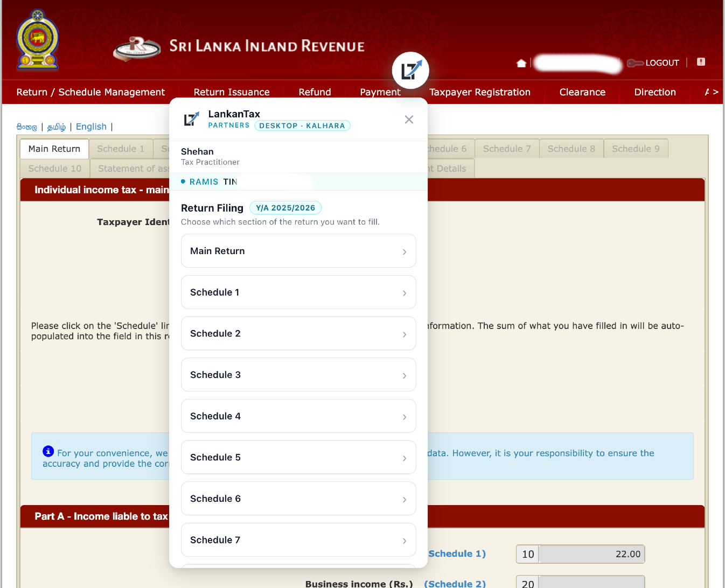The height and width of the screenshot is (588, 725).
Task: Switch language to Sinhala
Action: [27, 127]
